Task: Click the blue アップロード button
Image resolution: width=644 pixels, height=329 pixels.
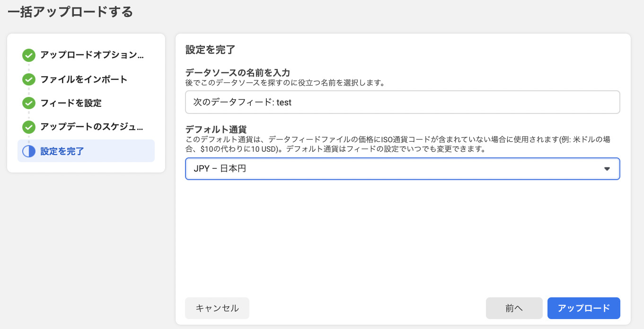Action: 583,308
